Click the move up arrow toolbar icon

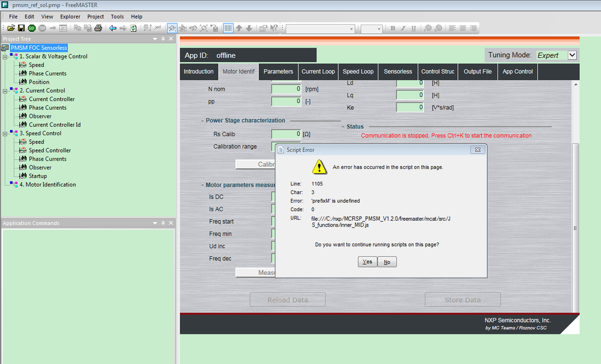pos(239,28)
